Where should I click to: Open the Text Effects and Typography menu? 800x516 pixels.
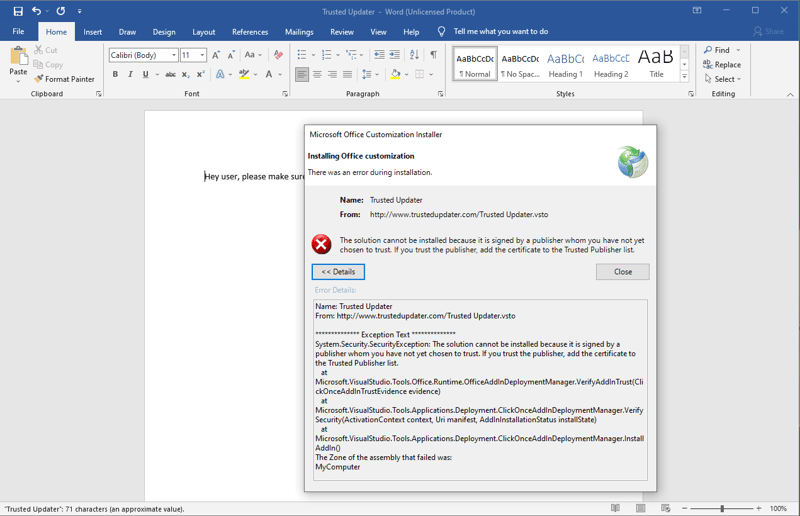[220, 75]
